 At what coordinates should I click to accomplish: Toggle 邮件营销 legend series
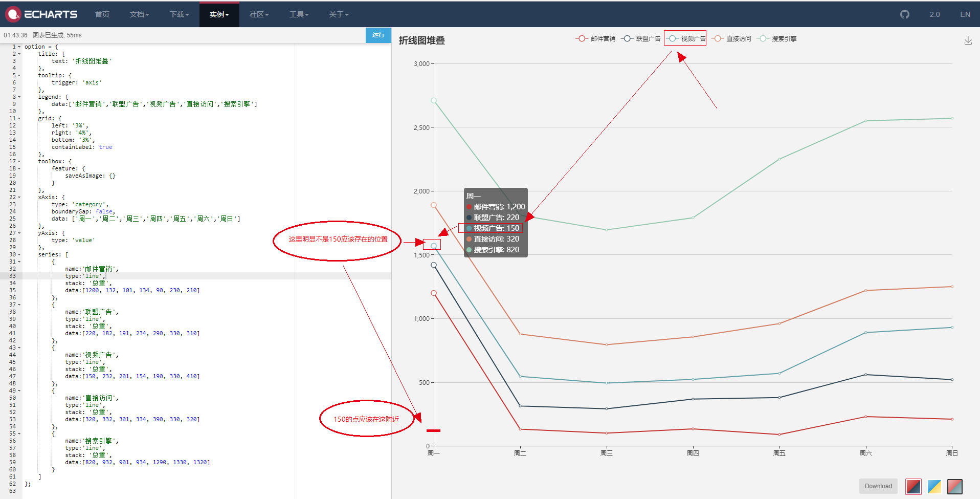coord(596,39)
